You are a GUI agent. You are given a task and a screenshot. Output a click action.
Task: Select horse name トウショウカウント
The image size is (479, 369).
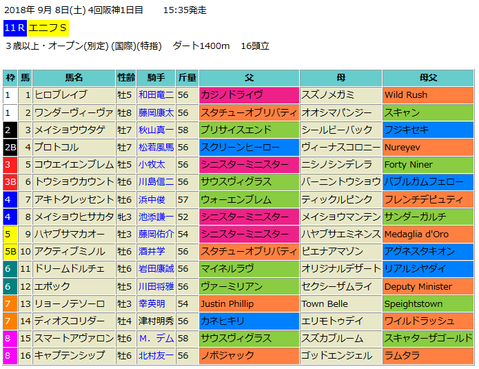(74, 182)
